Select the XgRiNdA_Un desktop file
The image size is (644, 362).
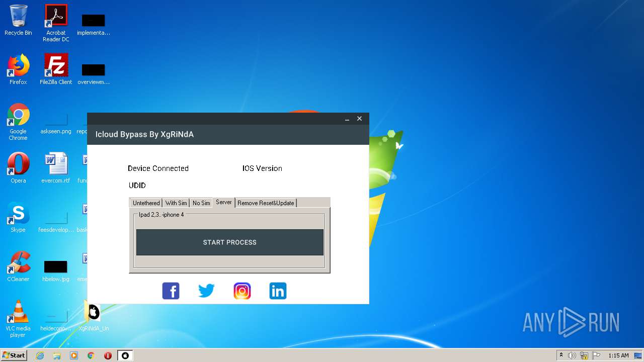click(x=94, y=317)
